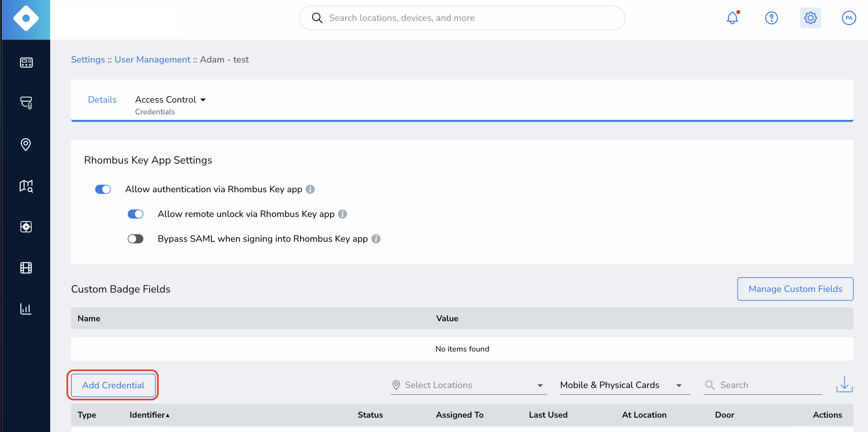The width and height of the screenshot is (868, 432).
Task: Open the Select Locations dropdown
Action: pos(469,385)
